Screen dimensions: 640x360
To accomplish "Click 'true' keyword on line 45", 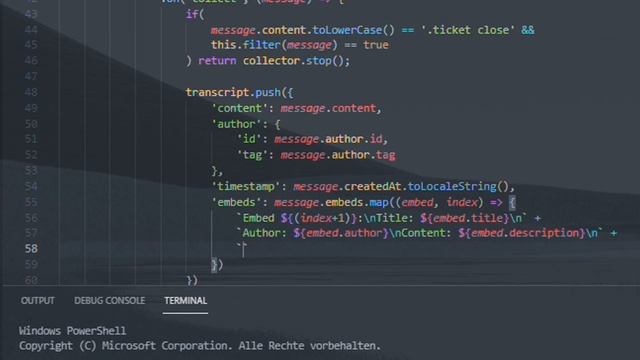I will tap(376, 45).
